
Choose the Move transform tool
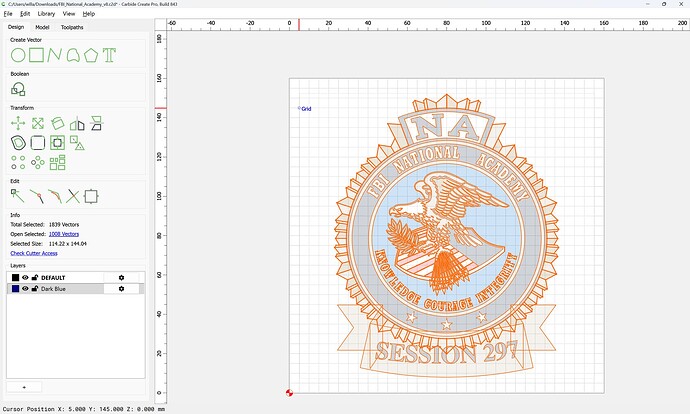coord(18,123)
